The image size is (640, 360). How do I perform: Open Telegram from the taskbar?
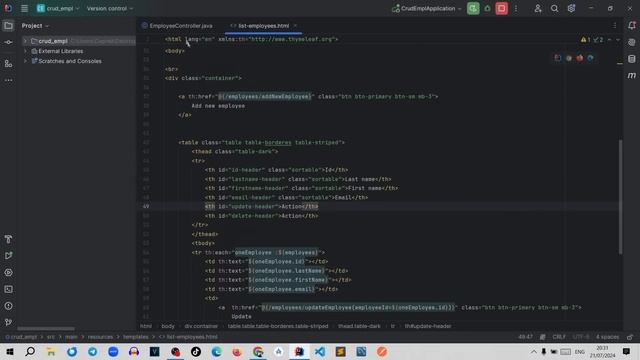pos(93,352)
